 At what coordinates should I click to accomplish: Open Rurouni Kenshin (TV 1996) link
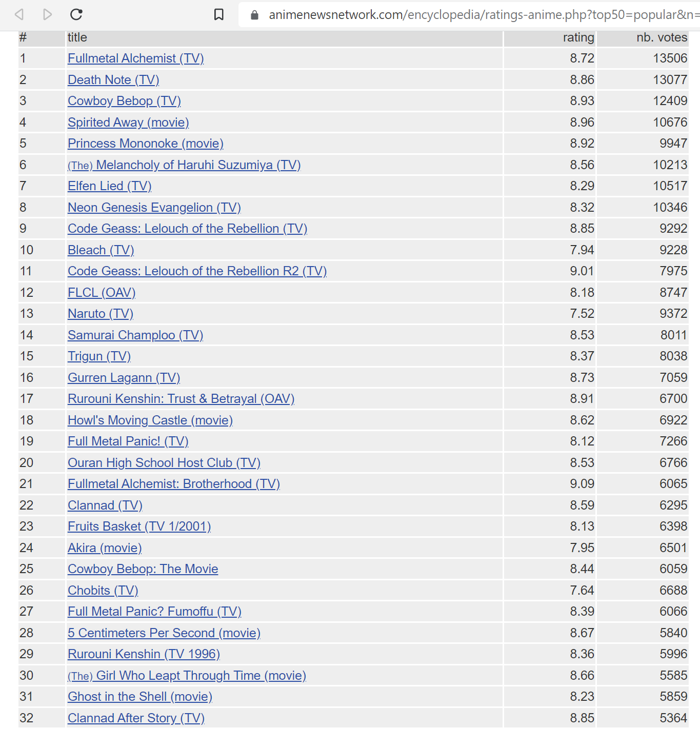point(144,654)
